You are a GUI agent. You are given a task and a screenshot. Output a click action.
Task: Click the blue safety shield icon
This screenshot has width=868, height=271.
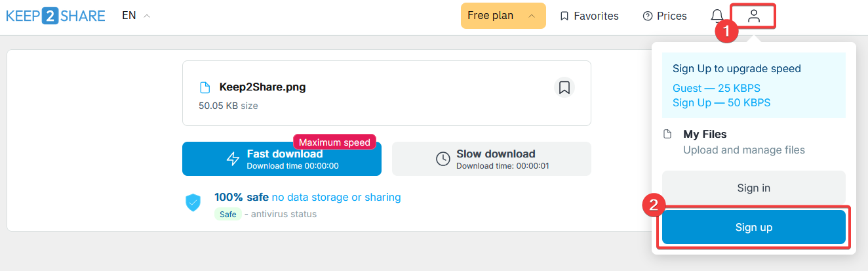(x=193, y=203)
